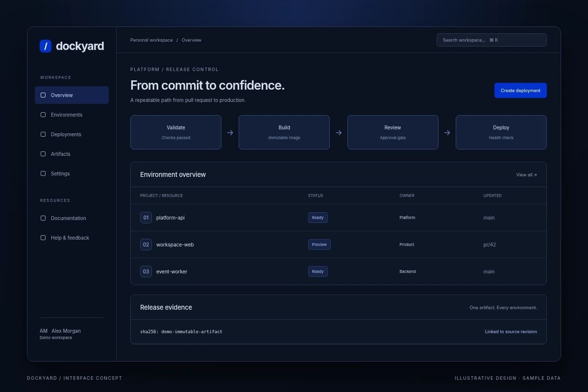The width and height of the screenshot is (588, 392).
Task: Click the event-worker project name
Action: pyautogui.click(x=171, y=271)
